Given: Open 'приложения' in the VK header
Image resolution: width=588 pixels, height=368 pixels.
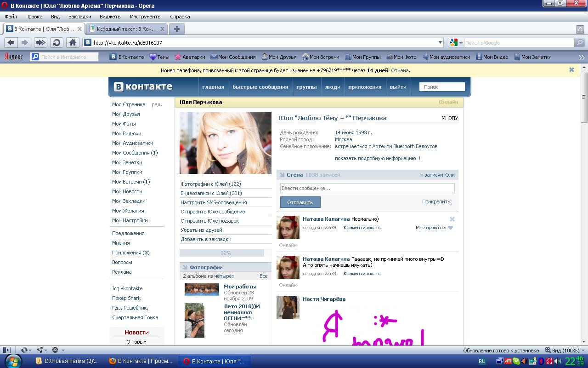Looking at the screenshot, I should pyautogui.click(x=365, y=87).
